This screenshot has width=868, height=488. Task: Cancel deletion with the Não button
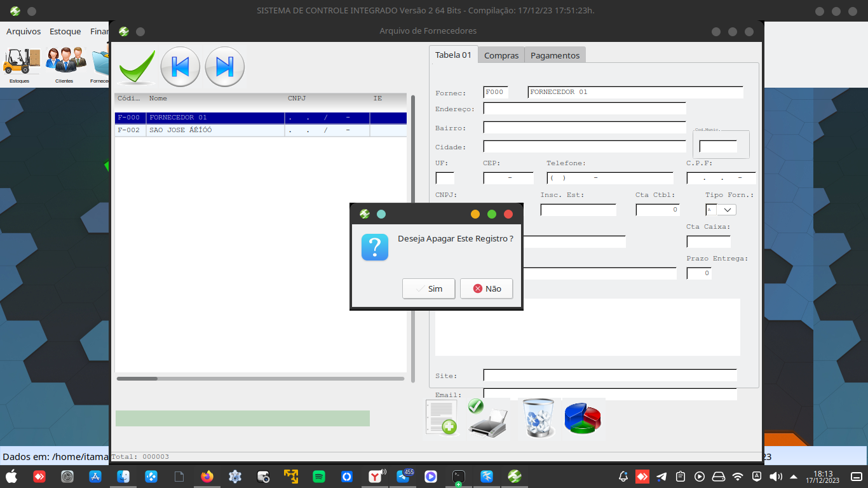pyautogui.click(x=487, y=288)
